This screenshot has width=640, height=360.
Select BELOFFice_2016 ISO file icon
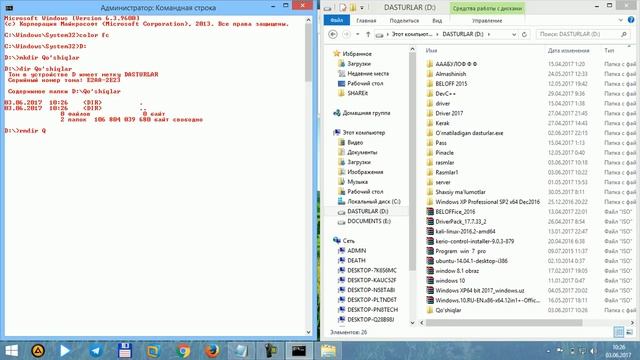tap(430, 211)
